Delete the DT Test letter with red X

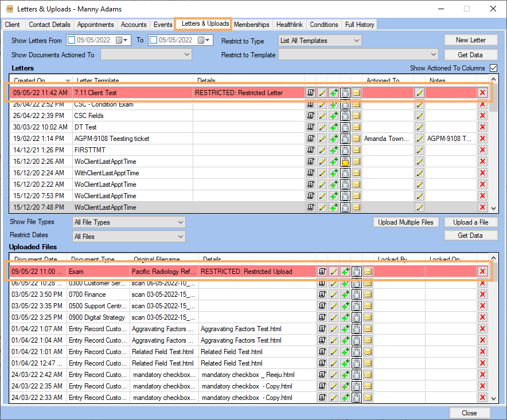[482, 127]
